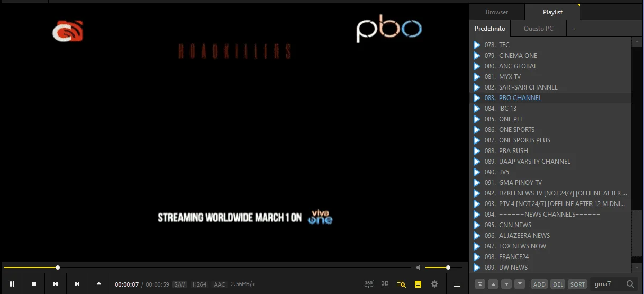644x294 pixels.
Task: Select 092. DZRH NEWS TV entry
Action: click(x=550, y=193)
